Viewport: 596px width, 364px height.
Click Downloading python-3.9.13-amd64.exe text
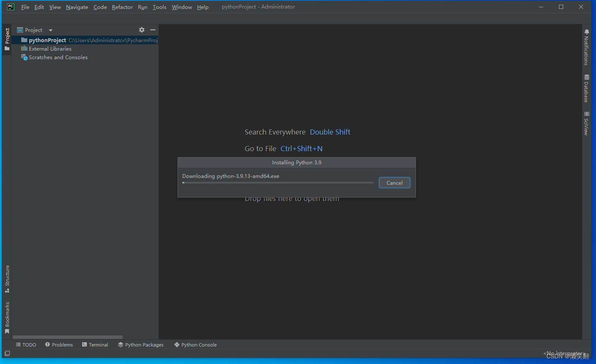(x=231, y=176)
